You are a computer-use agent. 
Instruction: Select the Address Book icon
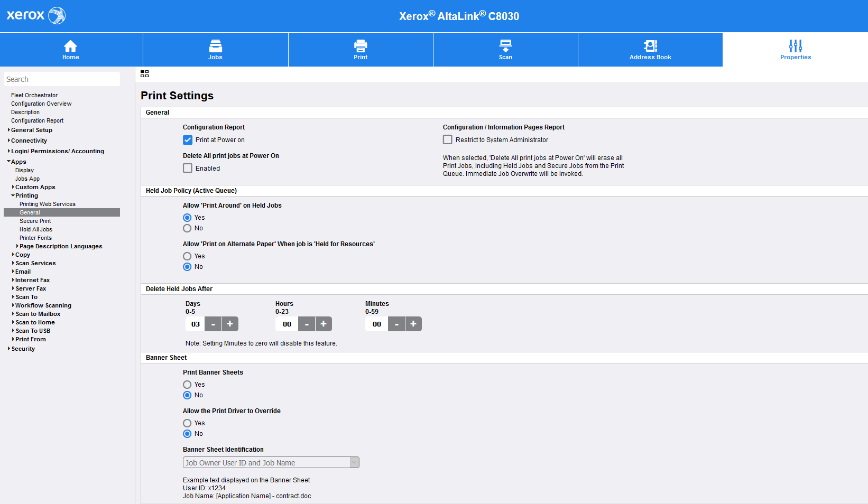point(650,46)
